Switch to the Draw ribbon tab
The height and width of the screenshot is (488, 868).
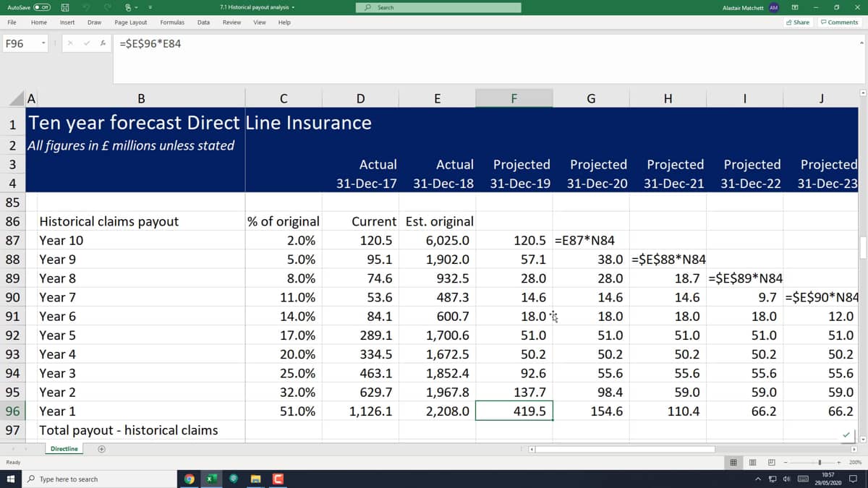pyautogui.click(x=94, y=22)
